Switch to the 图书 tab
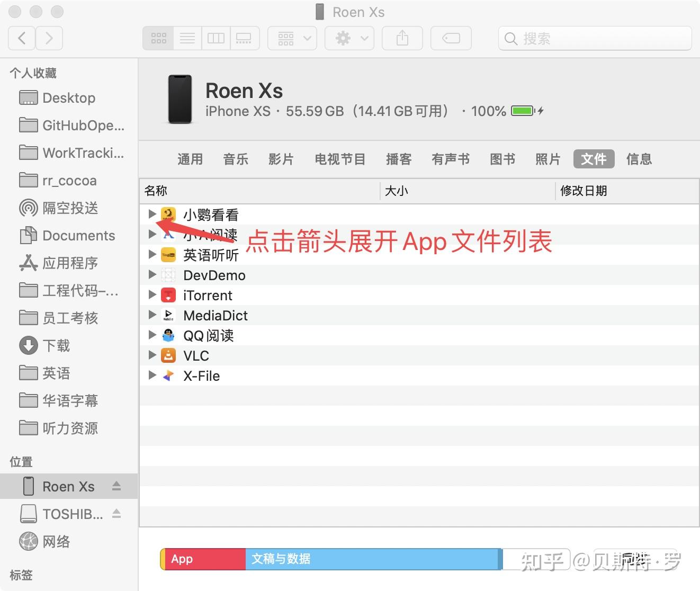This screenshot has width=700, height=591. (x=502, y=159)
